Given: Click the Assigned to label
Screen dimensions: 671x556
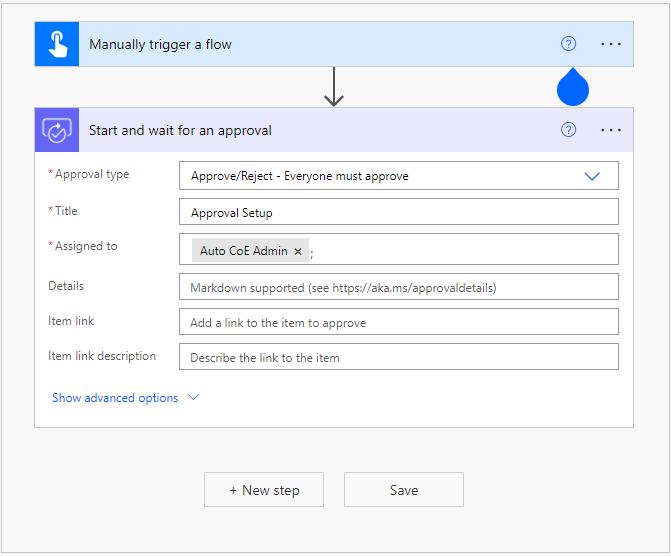Looking at the screenshot, I should coord(86,246).
